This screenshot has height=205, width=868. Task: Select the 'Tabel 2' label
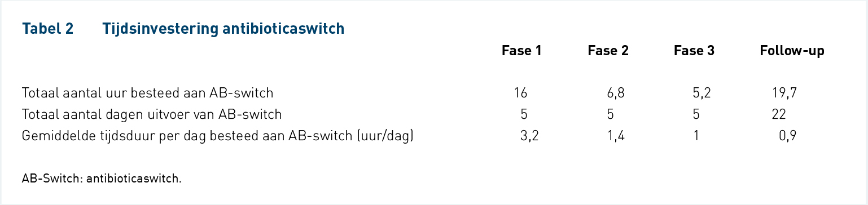(x=48, y=29)
